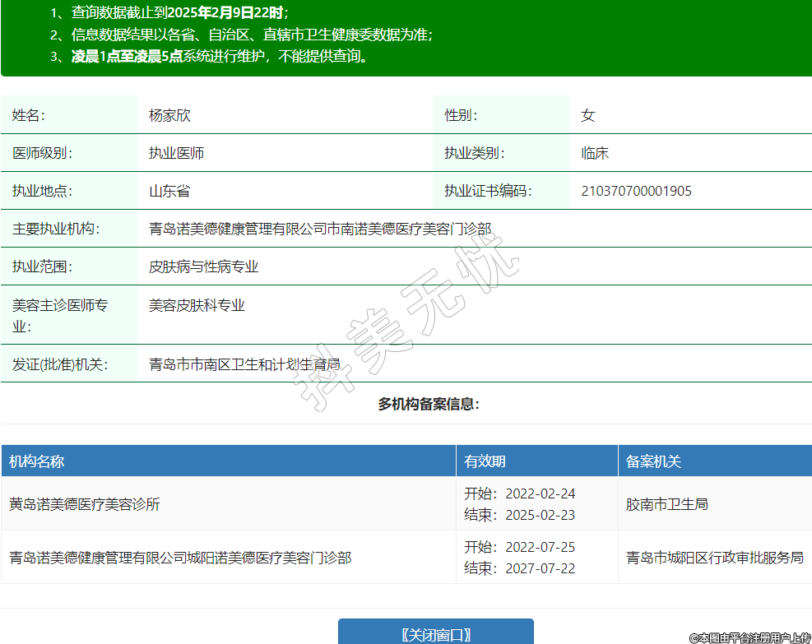Select the 执业医师 physician level value
Image resolution: width=812 pixels, height=644 pixels.
176,153
